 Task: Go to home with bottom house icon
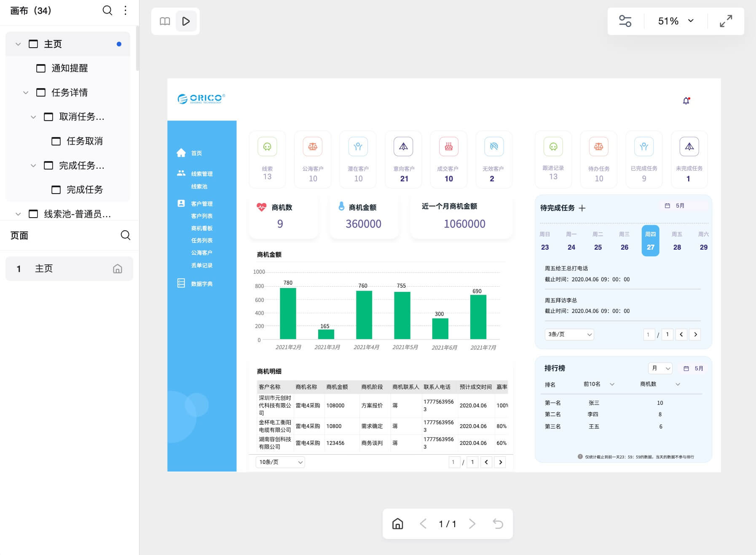(397, 524)
